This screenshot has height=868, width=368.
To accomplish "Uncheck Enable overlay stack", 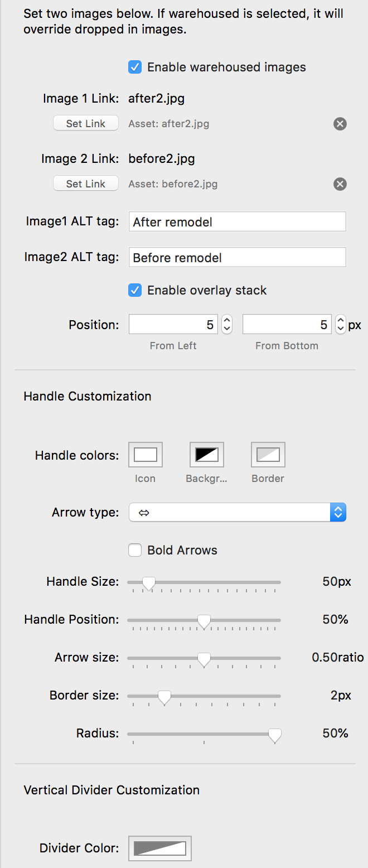I will 135,290.
